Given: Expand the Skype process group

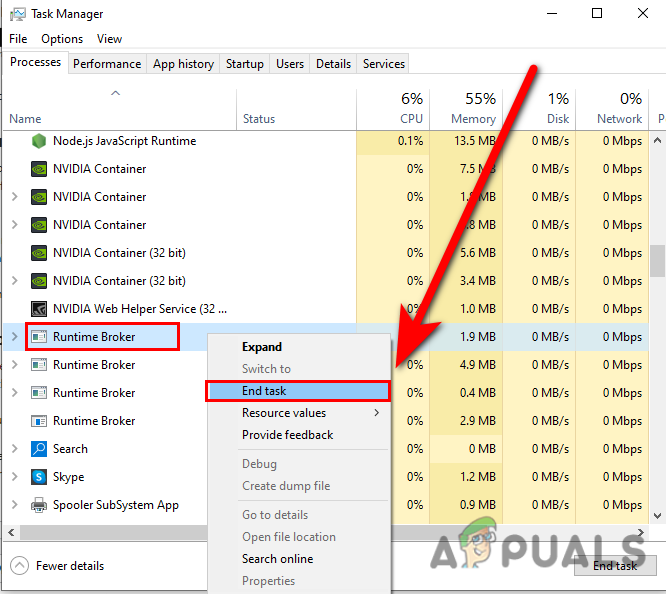Looking at the screenshot, I should (14, 477).
